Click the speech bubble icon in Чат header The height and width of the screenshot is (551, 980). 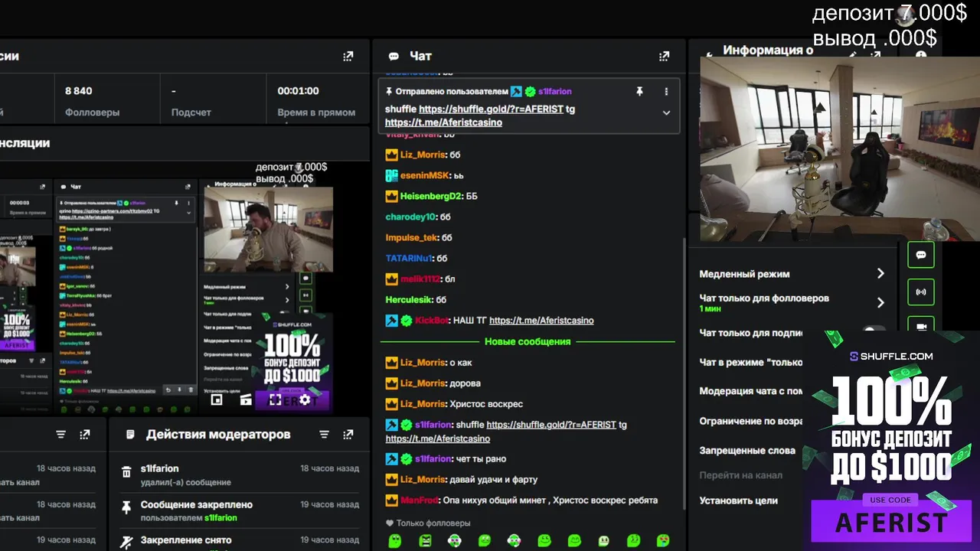pyautogui.click(x=394, y=56)
